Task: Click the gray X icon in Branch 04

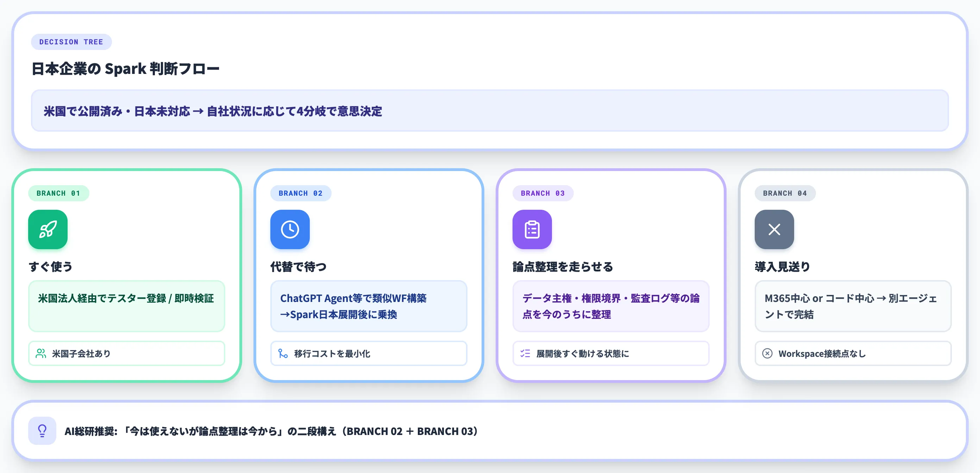Action: 774,229
